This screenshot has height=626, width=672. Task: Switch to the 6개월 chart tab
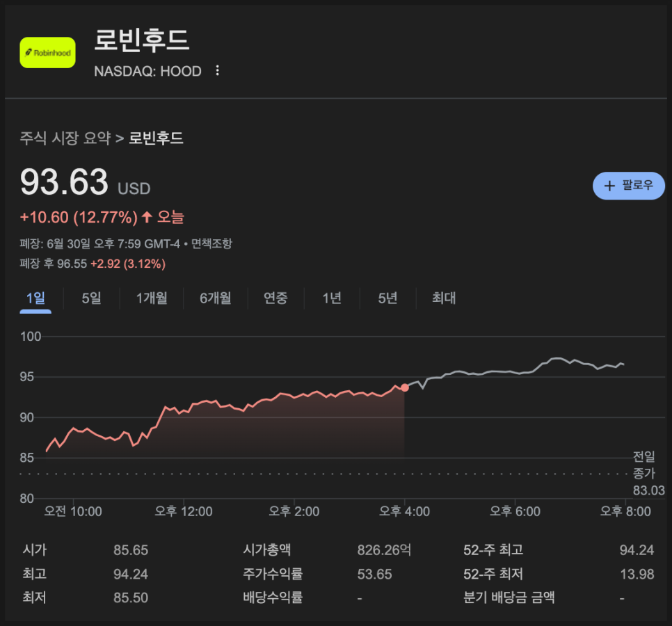(216, 298)
